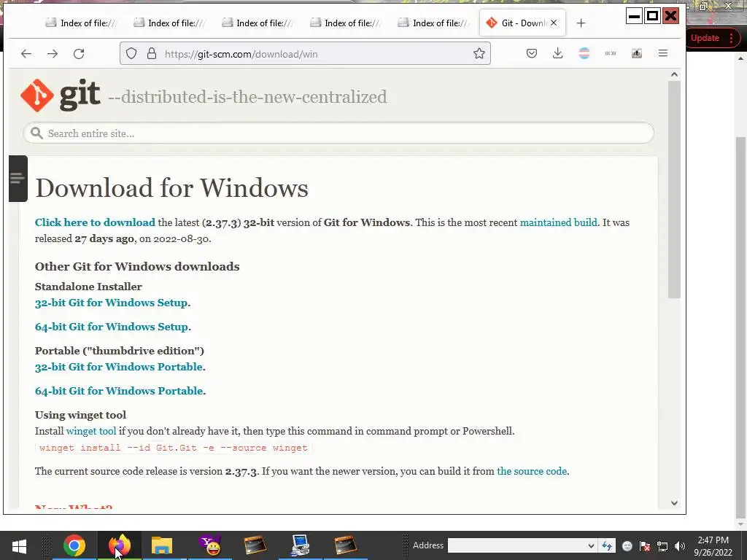
Task: Close the Git - Download tab
Action: [554, 23]
